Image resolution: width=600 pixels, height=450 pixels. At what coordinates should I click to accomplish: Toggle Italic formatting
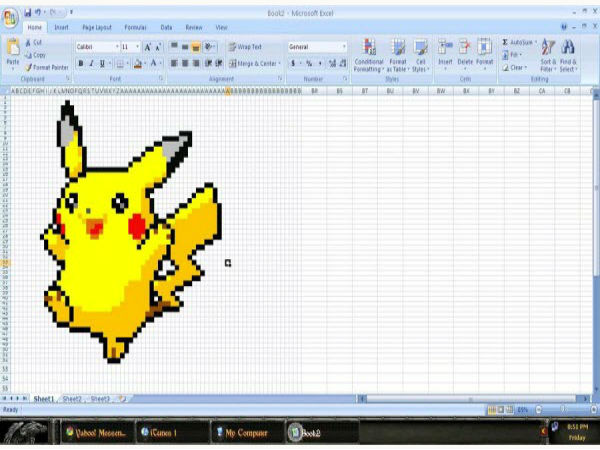91,63
